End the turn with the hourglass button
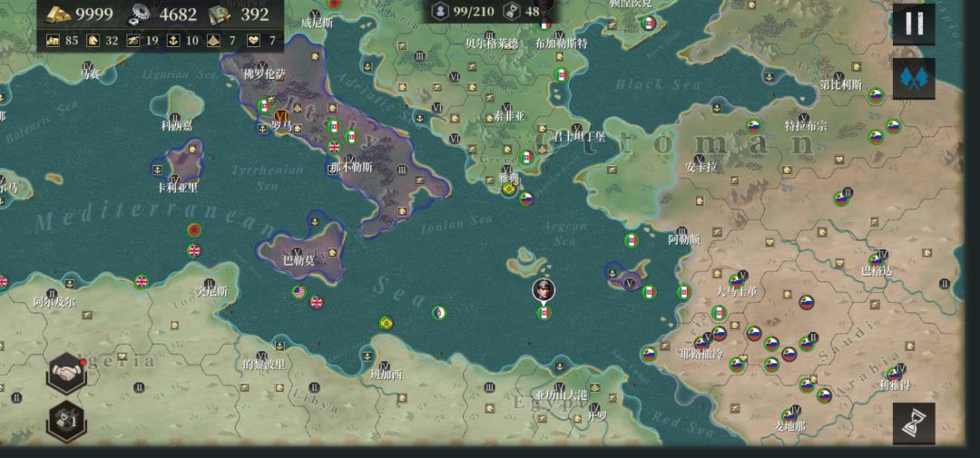Viewport: 980px width, 458px height. (x=914, y=424)
